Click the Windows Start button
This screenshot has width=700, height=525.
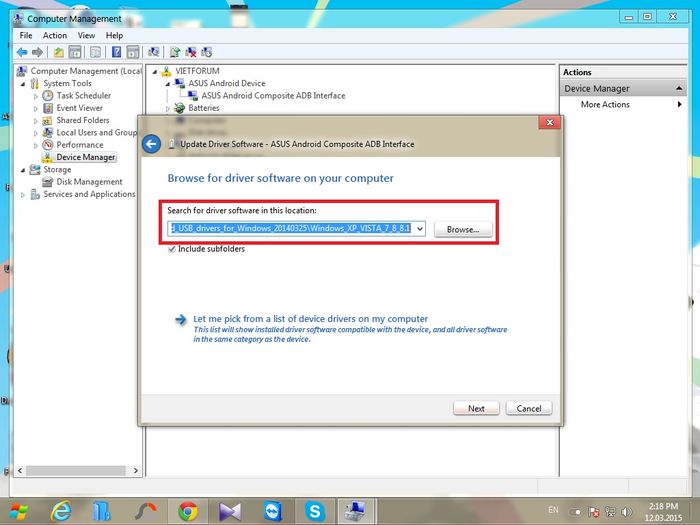tap(19, 512)
